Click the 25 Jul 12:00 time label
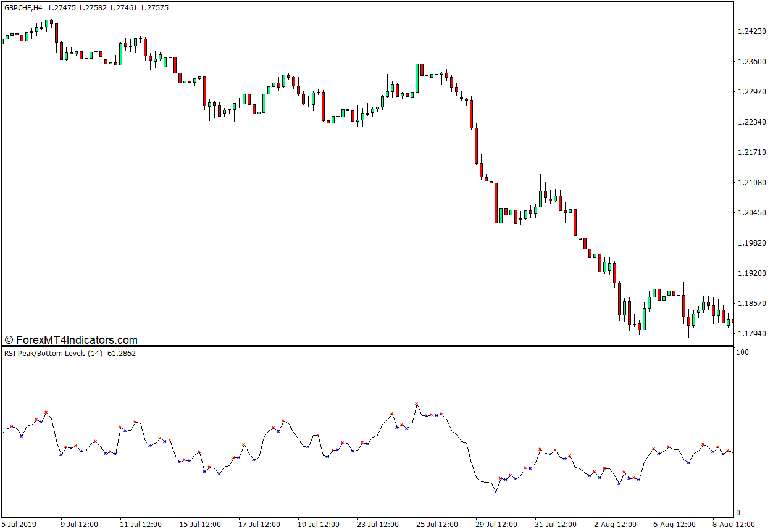The image size is (773, 532). [x=437, y=525]
